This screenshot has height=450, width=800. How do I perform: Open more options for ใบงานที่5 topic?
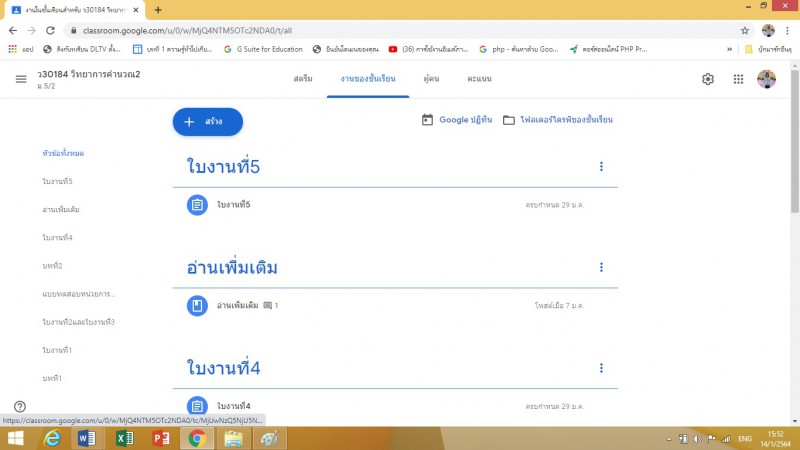tap(601, 167)
